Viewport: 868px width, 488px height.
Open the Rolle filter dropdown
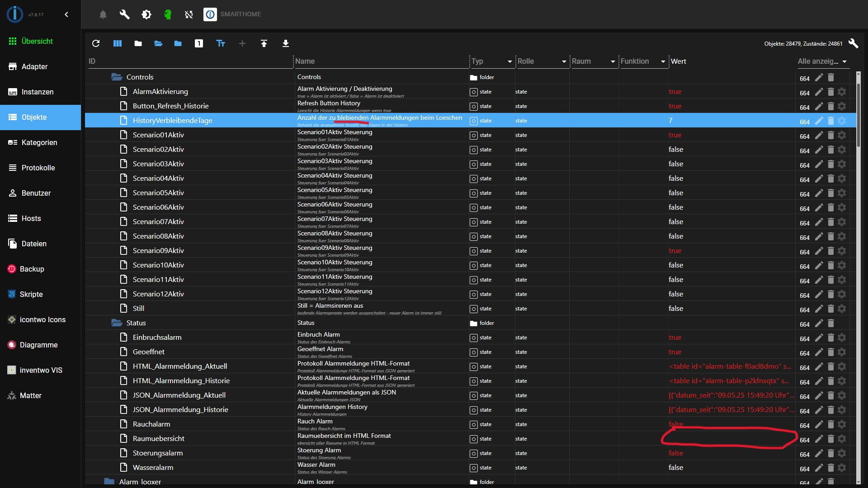click(564, 61)
